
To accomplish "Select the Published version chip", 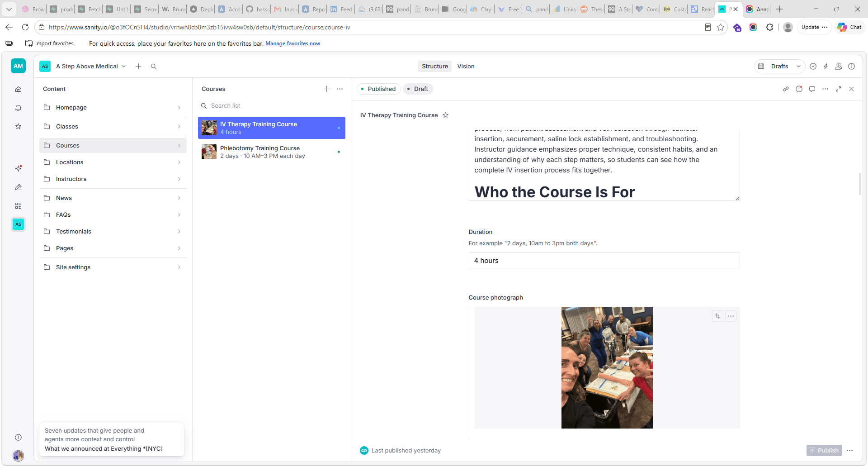I will coord(378,89).
